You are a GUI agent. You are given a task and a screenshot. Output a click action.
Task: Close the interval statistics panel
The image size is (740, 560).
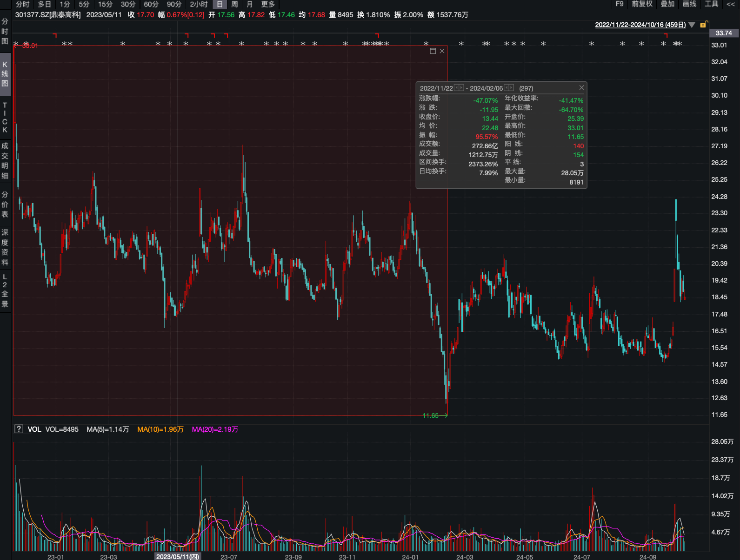tap(581, 88)
